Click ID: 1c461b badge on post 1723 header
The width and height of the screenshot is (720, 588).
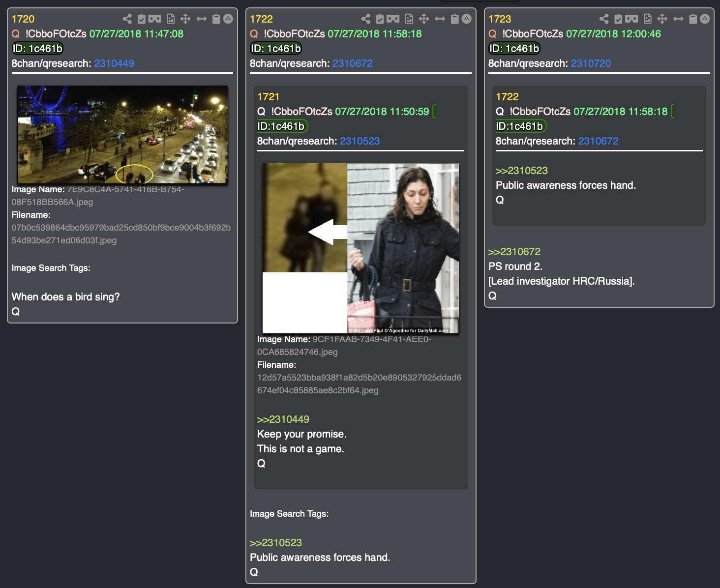coord(514,49)
